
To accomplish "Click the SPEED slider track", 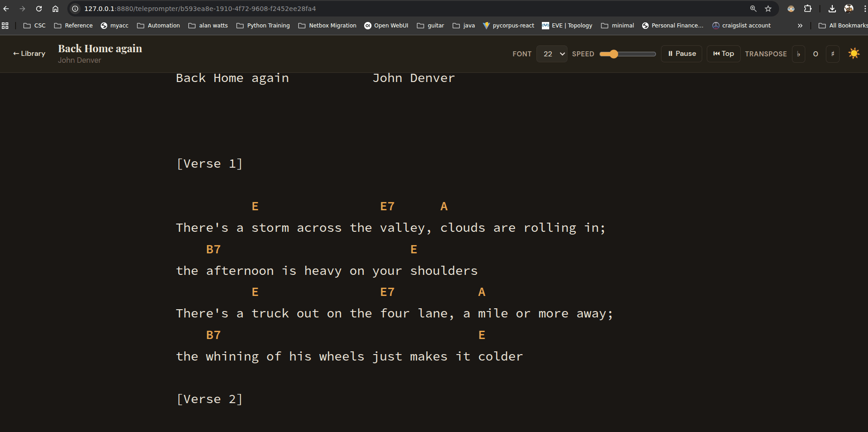I will click(628, 54).
